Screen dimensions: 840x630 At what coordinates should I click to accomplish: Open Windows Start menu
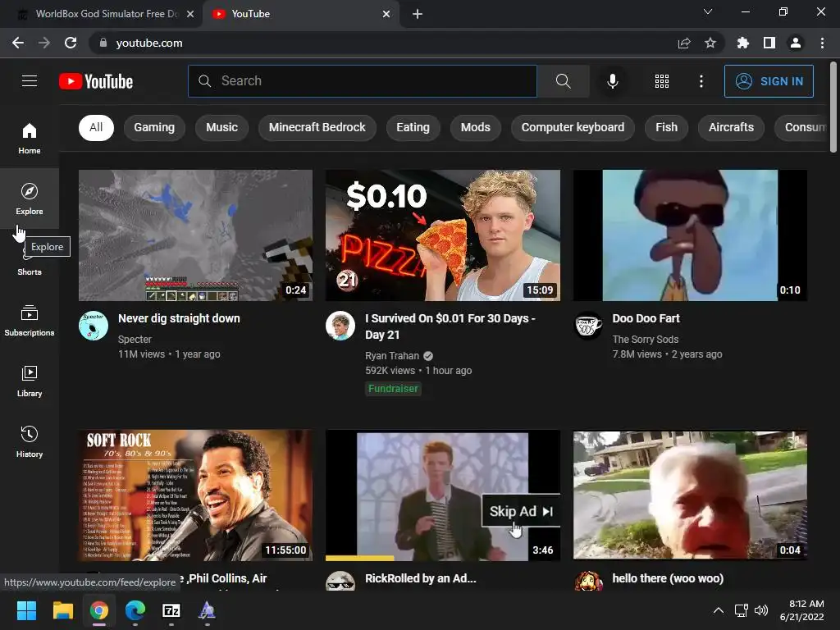[x=26, y=610]
